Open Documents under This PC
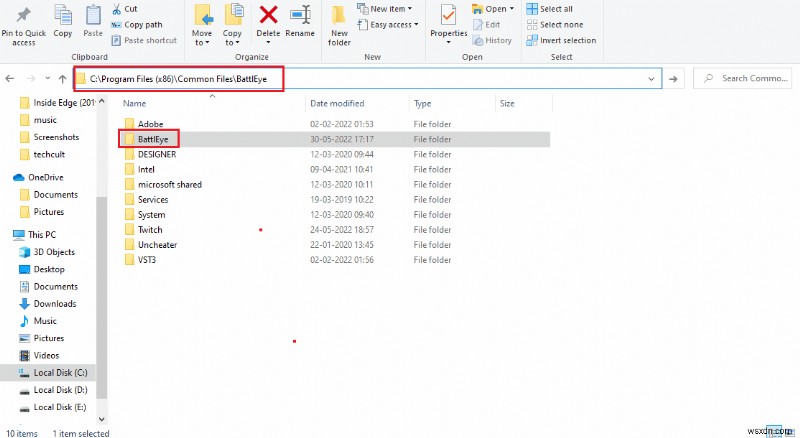Screen dimensions: 800x438 pyautogui.click(x=48, y=286)
